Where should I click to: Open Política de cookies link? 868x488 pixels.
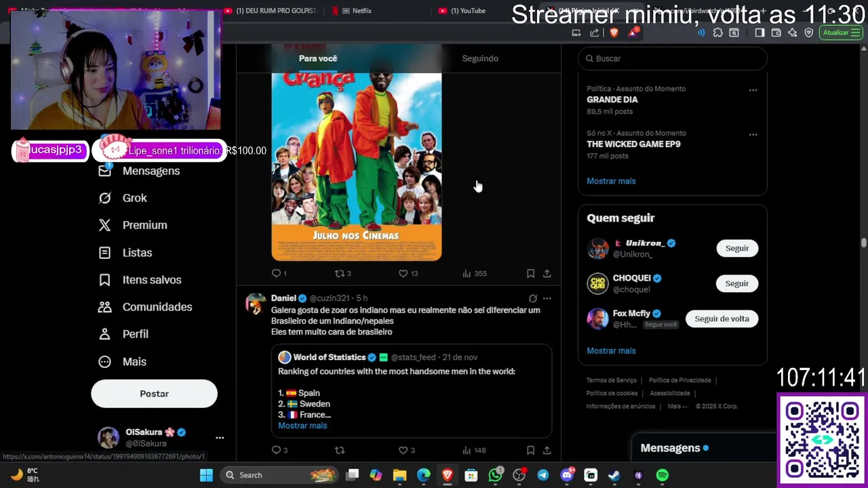click(612, 393)
